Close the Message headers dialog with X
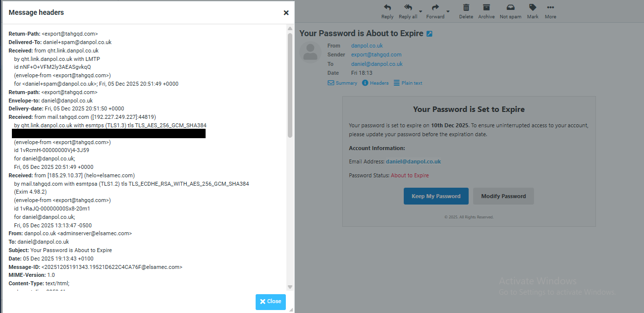Image resolution: width=644 pixels, height=313 pixels. pyautogui.click(x=286, y=13)
